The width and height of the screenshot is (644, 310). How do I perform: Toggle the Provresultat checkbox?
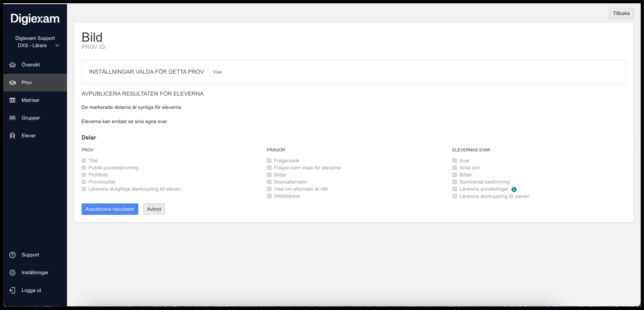(x=84, y=182)
